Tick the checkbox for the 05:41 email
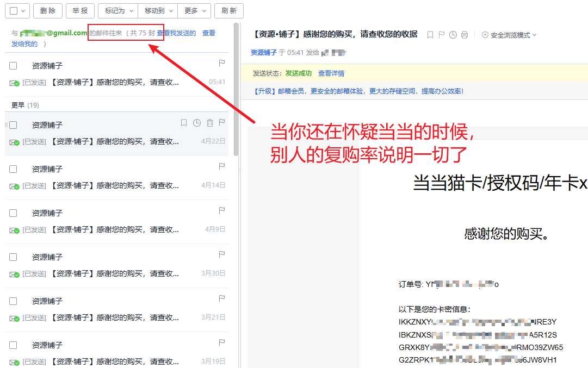This screenshot has height=368, width=588. [x=13, y=66]
